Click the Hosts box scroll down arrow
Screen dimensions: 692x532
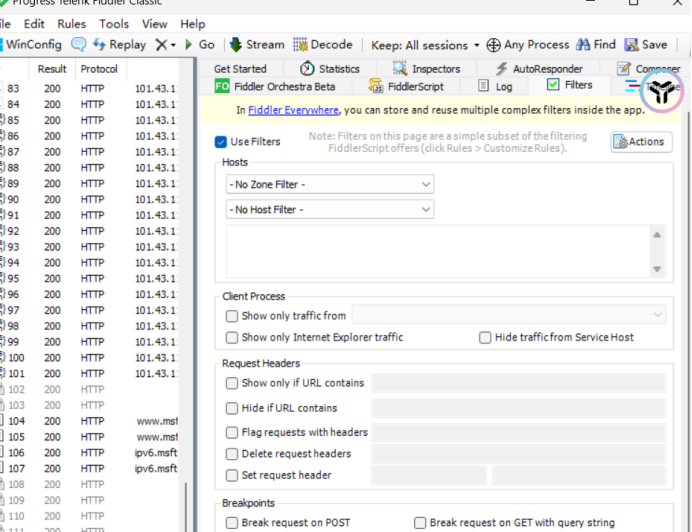657,269
